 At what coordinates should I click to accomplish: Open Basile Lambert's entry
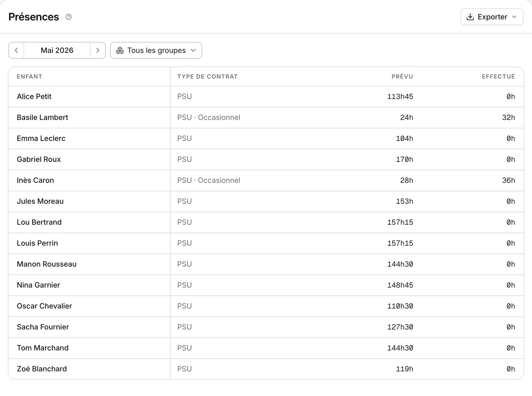point(266,118)
